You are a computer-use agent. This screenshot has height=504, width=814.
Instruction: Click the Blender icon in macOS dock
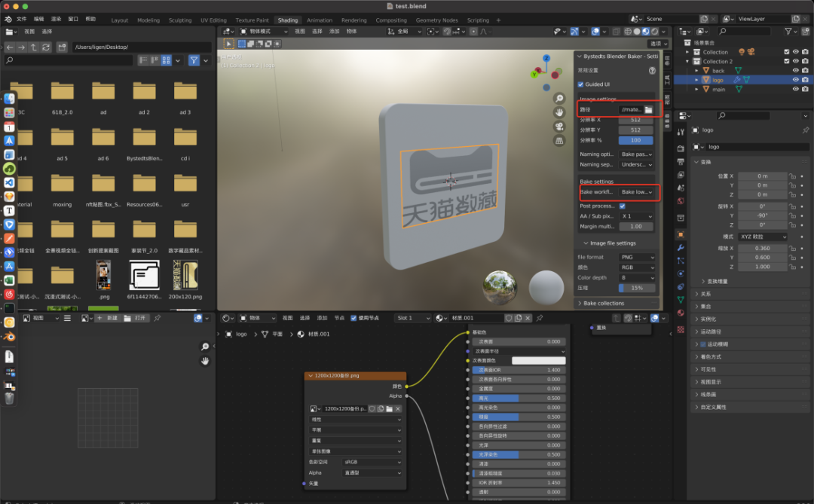click(x=9, y=336)
